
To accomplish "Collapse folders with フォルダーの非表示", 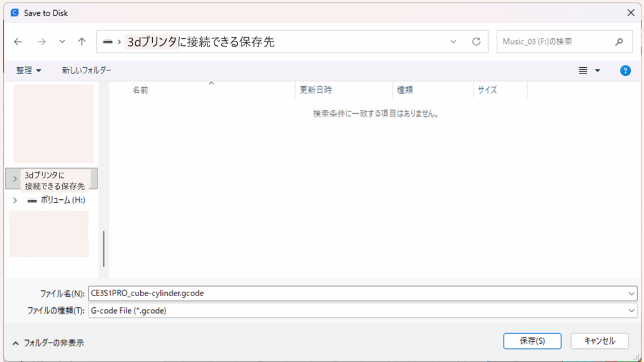I will [48, 343].
